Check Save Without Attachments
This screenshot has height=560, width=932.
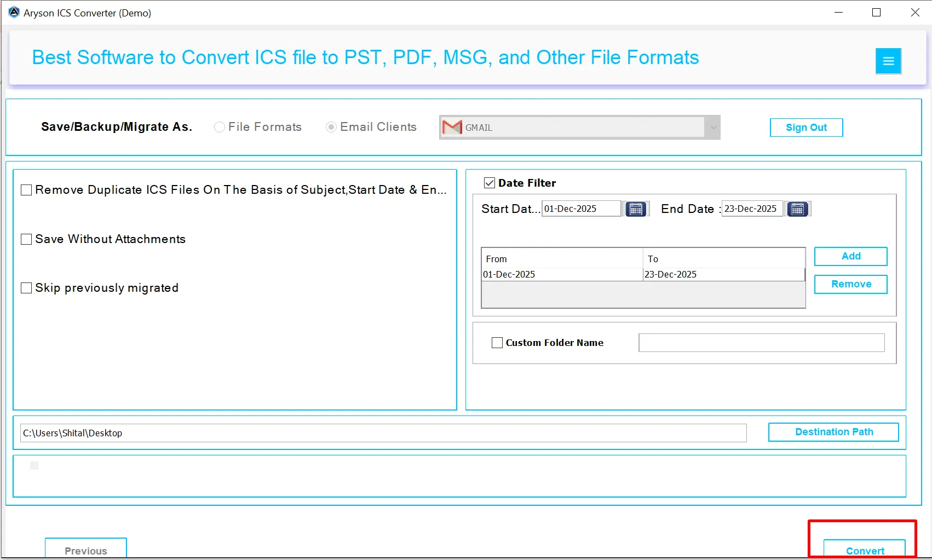coord(26,239)
